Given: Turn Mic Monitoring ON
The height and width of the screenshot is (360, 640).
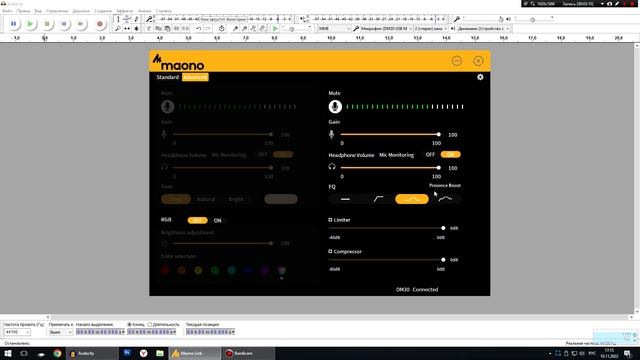Looking at the screenshot, I should tap(451, 154).
